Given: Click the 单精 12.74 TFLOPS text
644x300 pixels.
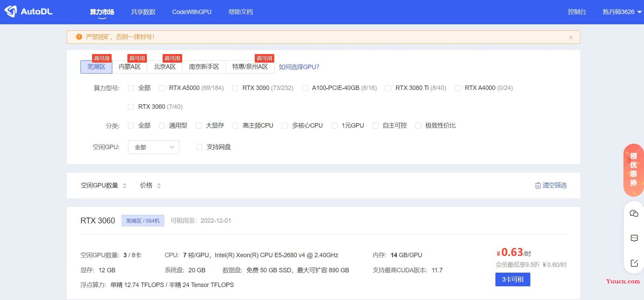Looking at the screenshot, I should click(x=137, y=285).
